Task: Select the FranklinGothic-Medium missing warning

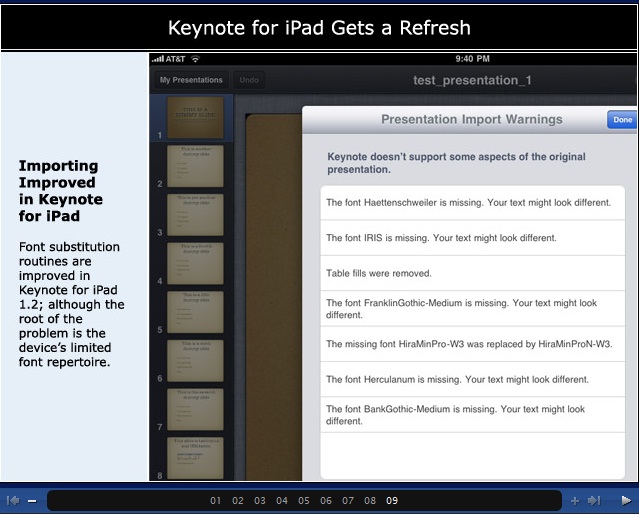Action: [x=472, y=309]
